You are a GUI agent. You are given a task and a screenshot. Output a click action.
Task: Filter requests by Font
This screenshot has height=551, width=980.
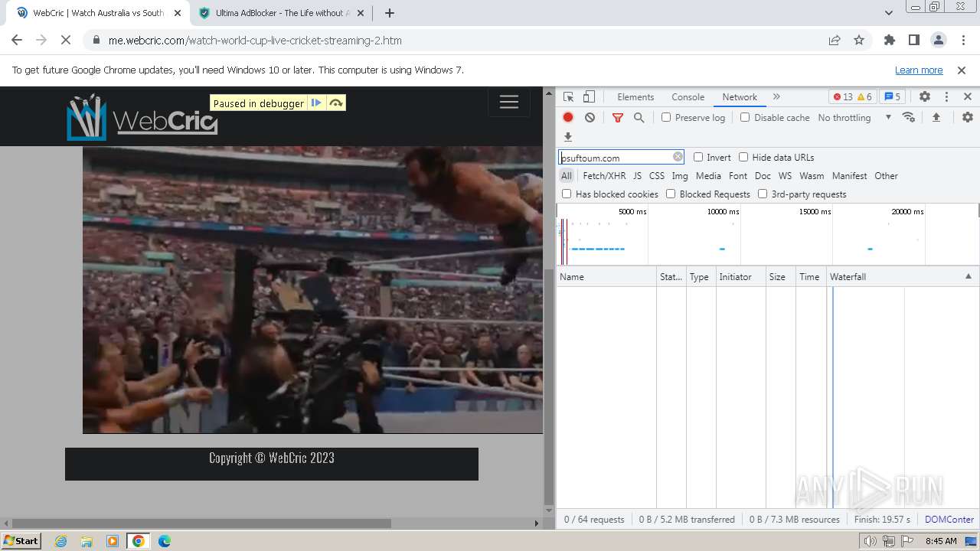738,175
